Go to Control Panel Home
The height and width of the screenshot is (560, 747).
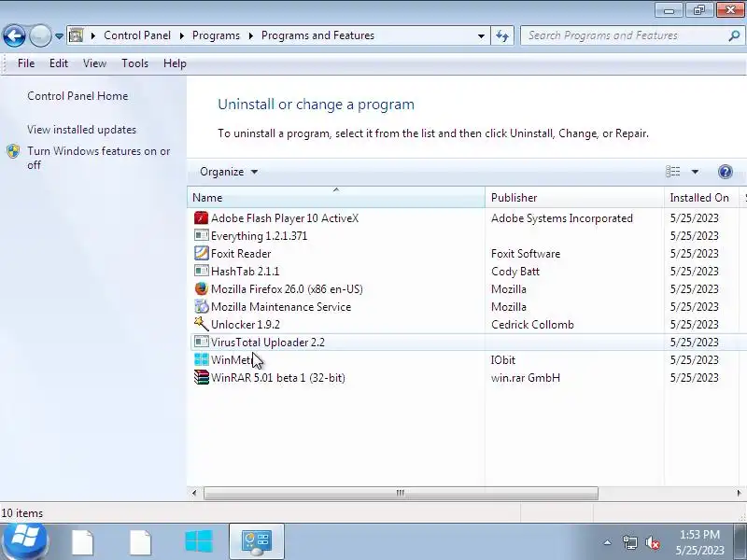pos(78,96)
